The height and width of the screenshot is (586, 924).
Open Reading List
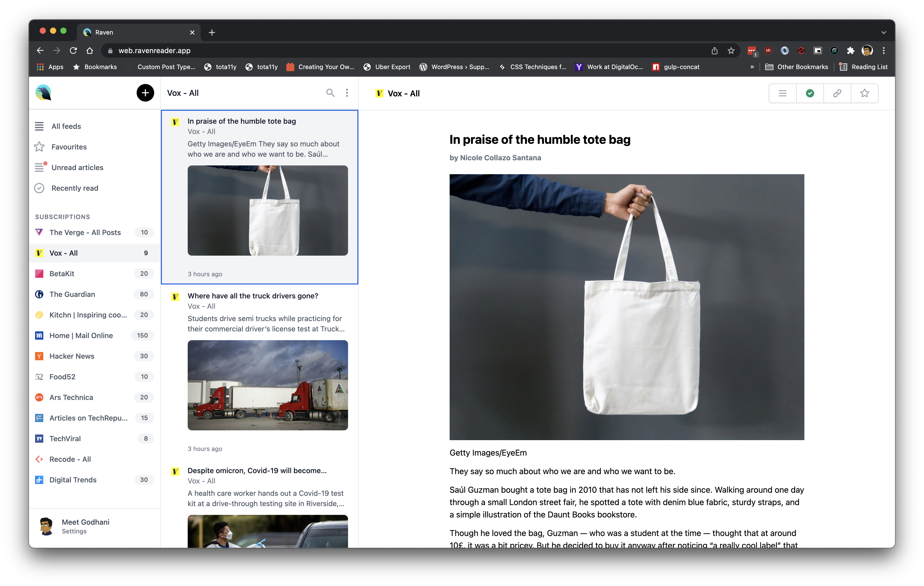[x=863, y=67]
